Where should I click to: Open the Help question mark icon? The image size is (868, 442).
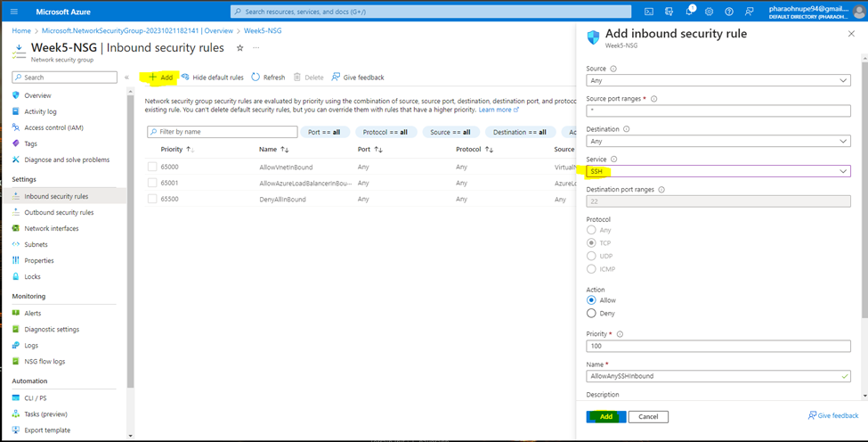tap(729, 11)
